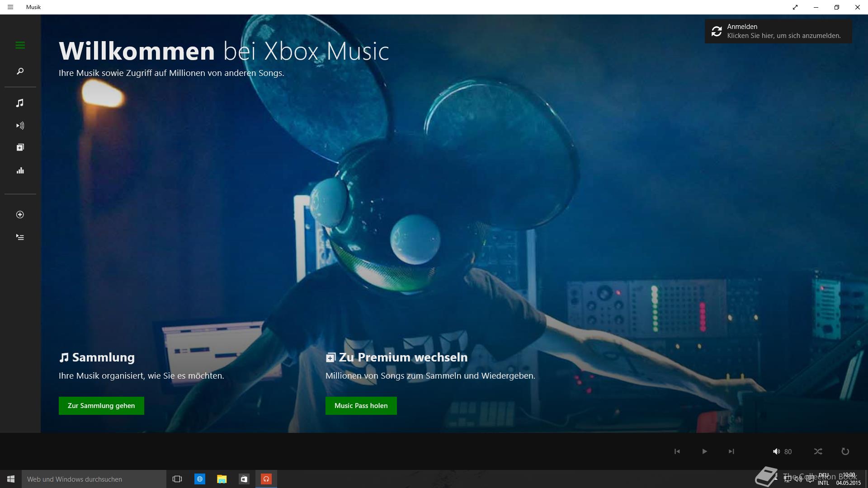Click Music Pass holen button
Screen dimensions: 868x488
pos(361,406)
